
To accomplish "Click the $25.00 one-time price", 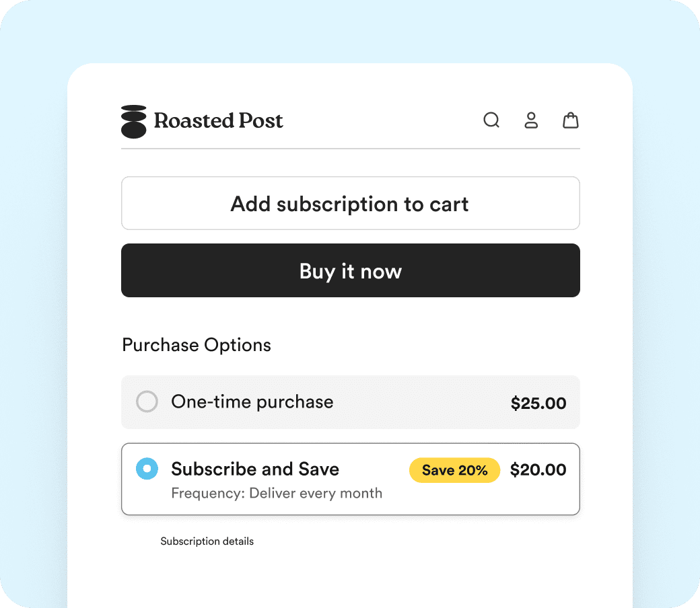I will pos(538,404).
